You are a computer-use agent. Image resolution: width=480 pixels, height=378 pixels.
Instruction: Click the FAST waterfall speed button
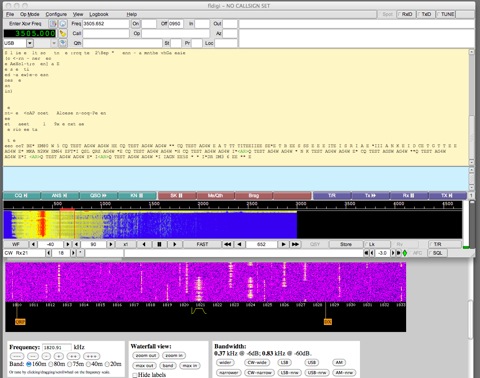tap(202, 244)
